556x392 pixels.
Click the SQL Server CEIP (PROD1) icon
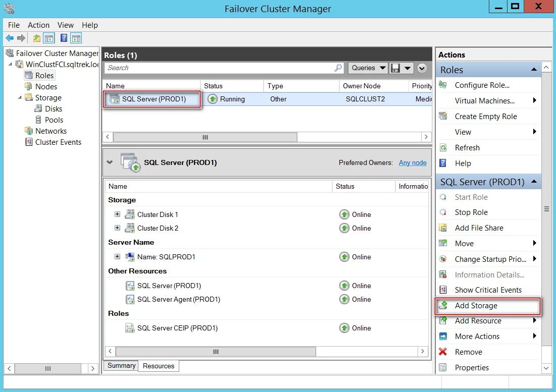130,328
